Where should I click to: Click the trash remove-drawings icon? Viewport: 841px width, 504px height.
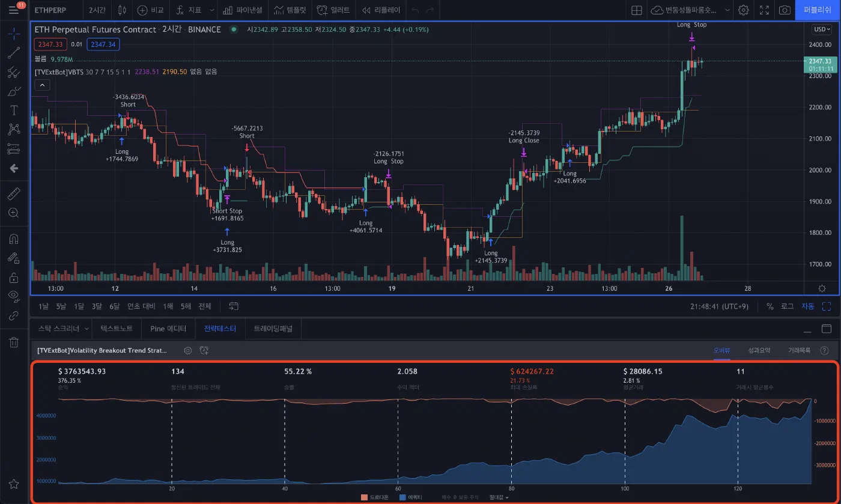pyautogui.click(x=13, y=342)
